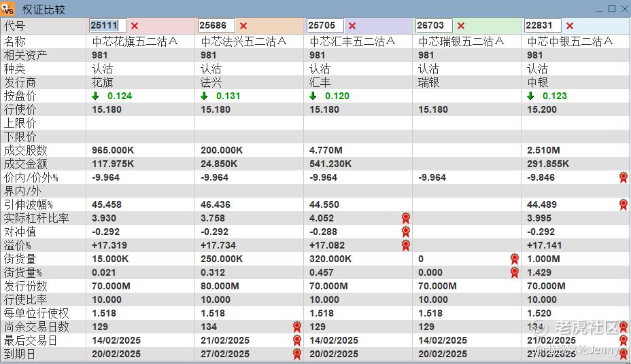Click 25111's last trading date 14/02/2025
Viewport: 631px width, 364px height.
pos(116,340)
